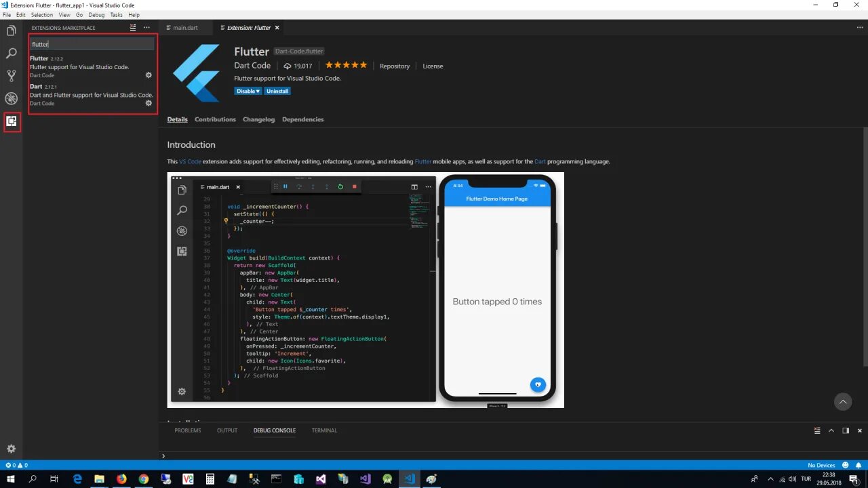Open the Debug menu

pos(96,14)
